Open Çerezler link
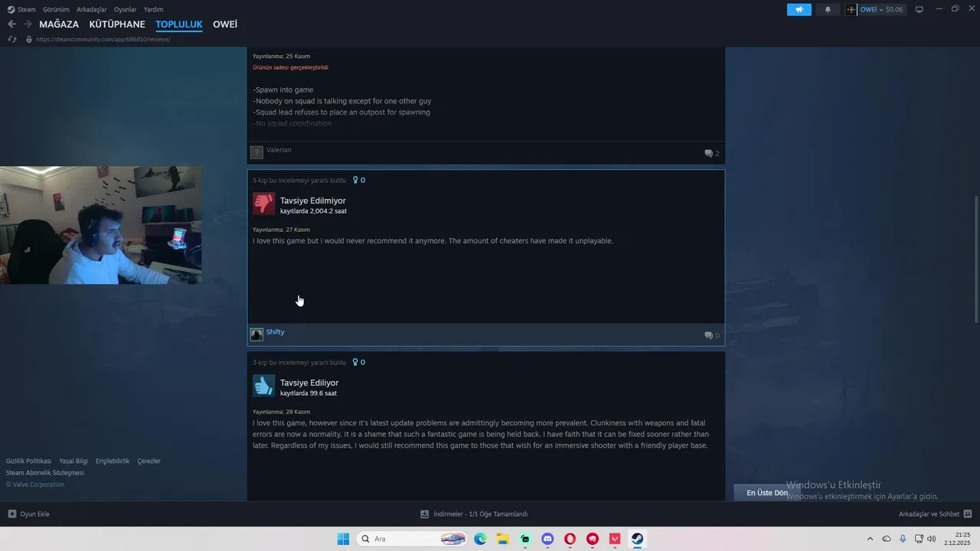Screen dimensions: 980x551 tap(149, 461)
